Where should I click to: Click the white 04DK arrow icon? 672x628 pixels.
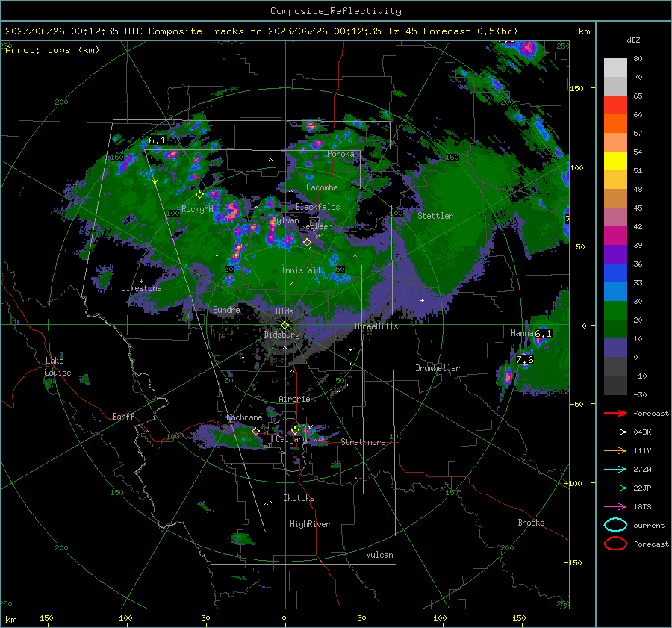(615, 432)
